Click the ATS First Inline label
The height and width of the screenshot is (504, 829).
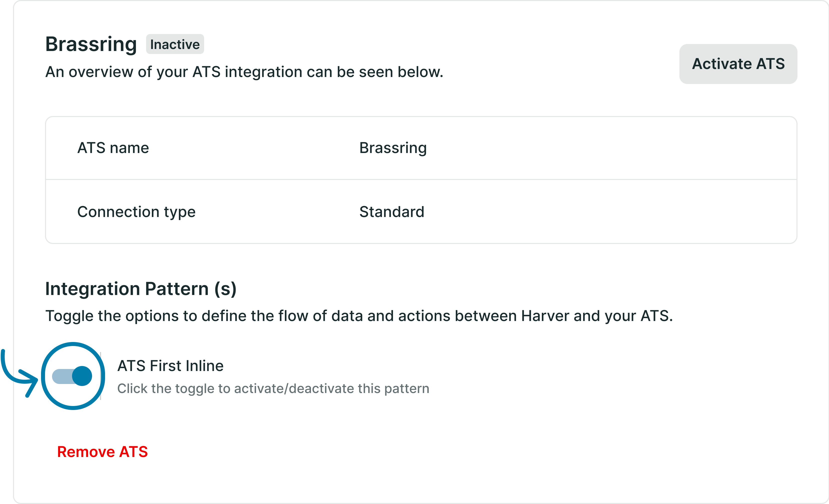(x=170, y=365)
